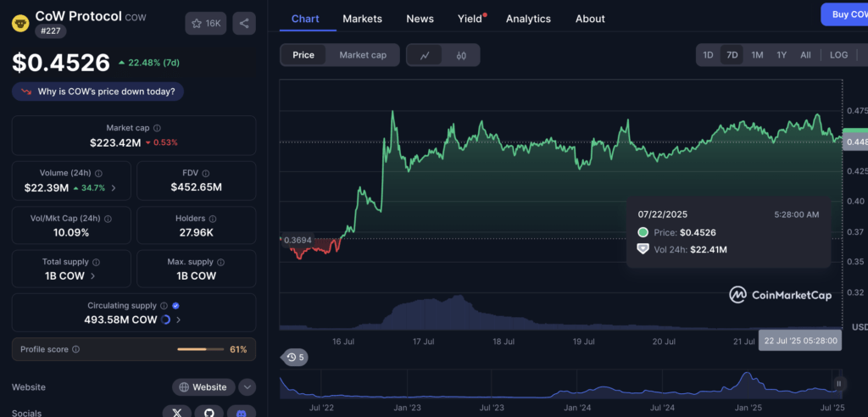Screen dimensions: 868x417
Task: Open Vol/Mkt Cap (24h) info icon
Action: pyautogui.click(x=108, y=218)
